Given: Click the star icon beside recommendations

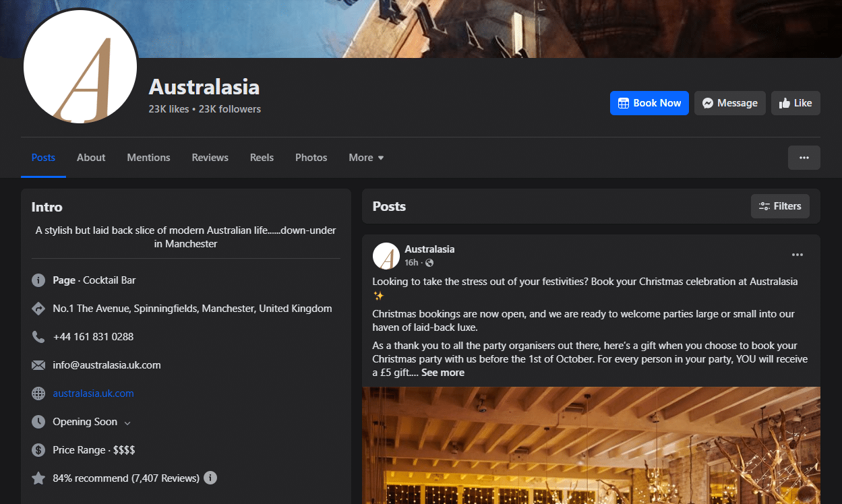Looking at the screenshot, I should click(38, 478).
